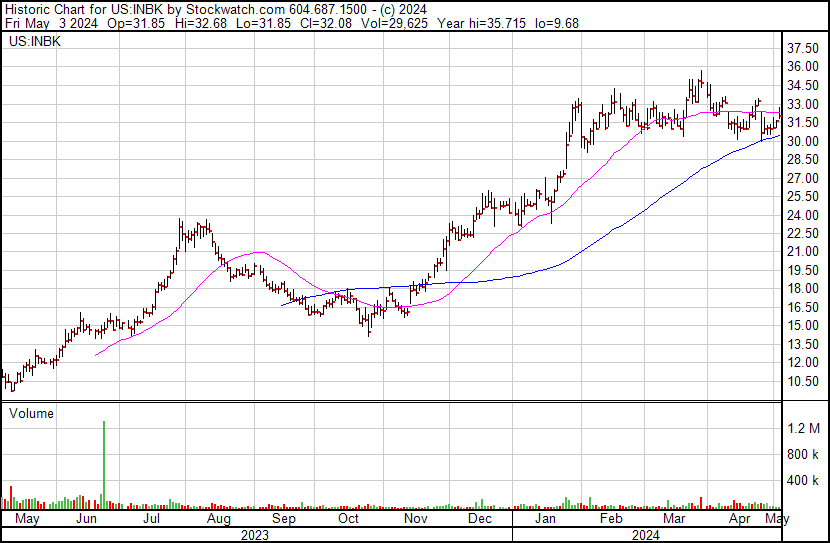Click the Jul month marker

153,519
